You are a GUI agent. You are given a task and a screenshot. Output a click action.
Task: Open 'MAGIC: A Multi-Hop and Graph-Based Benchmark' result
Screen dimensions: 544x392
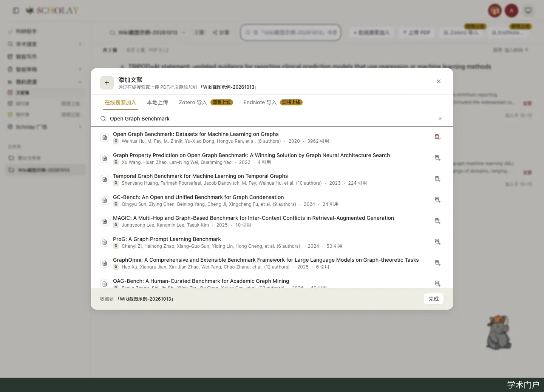click(253, 218)
